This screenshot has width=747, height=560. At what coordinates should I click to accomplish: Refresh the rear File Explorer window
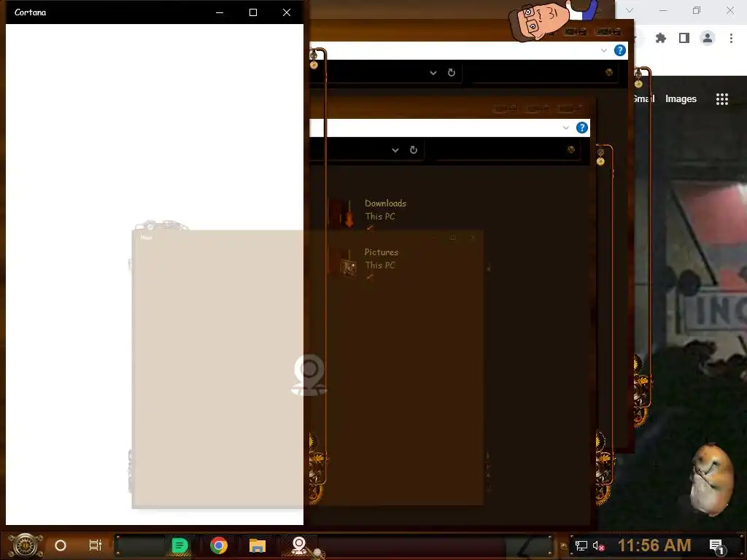[x=452, y=72]
